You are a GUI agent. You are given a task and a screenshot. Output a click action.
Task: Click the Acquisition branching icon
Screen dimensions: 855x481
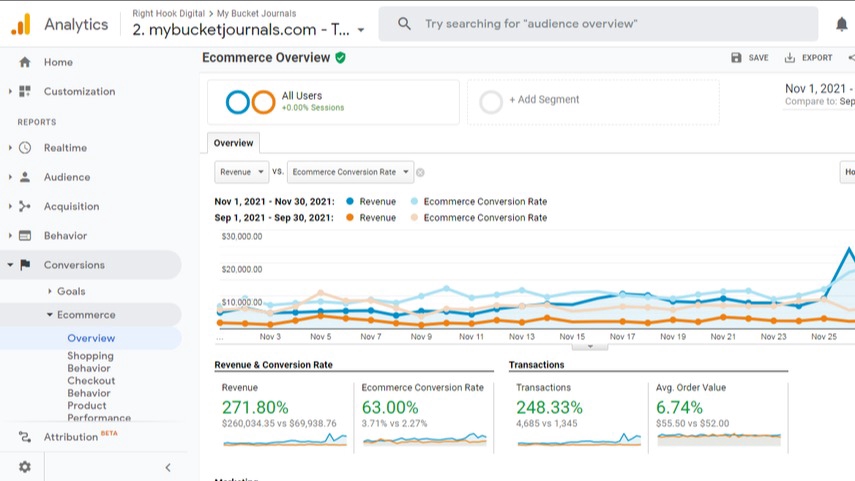click(x=25, y=206)
